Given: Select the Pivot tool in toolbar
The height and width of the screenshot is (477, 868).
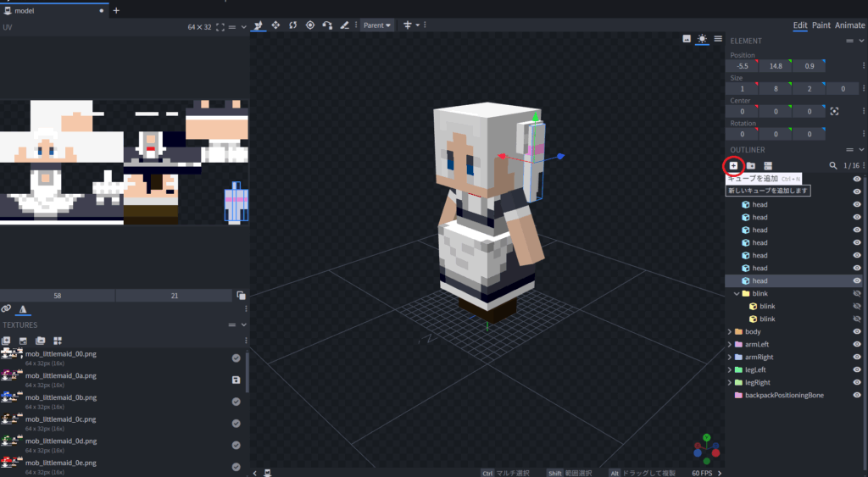Looking at the screenshot, I should (x=309, y=25).
